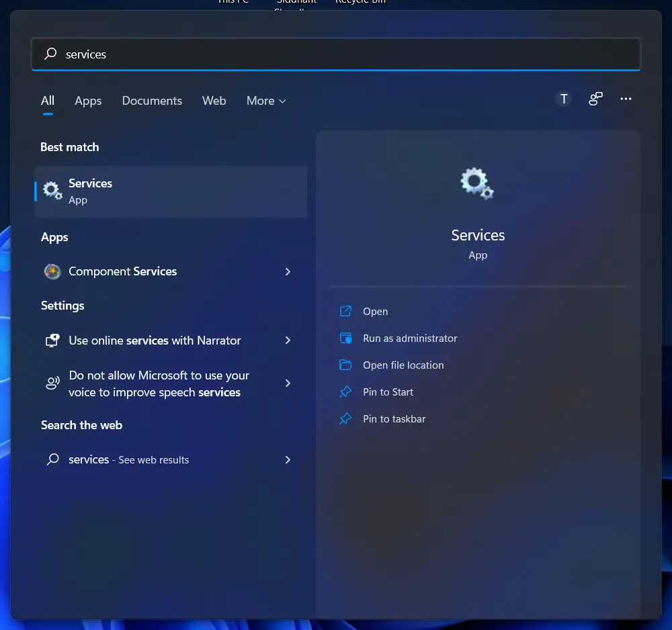Click the Search the web heading
Viewport: 672px width, 630px height.
tap(81, 425)
